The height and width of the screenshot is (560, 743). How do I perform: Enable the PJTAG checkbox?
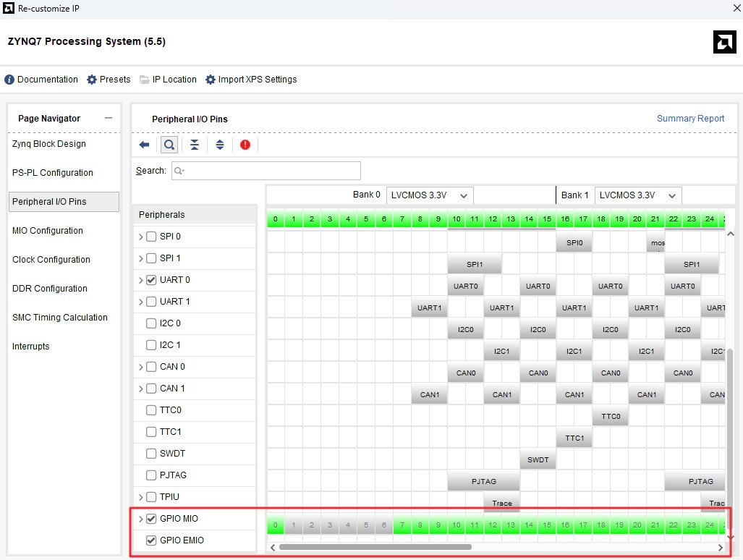click(x=151, y=475)
